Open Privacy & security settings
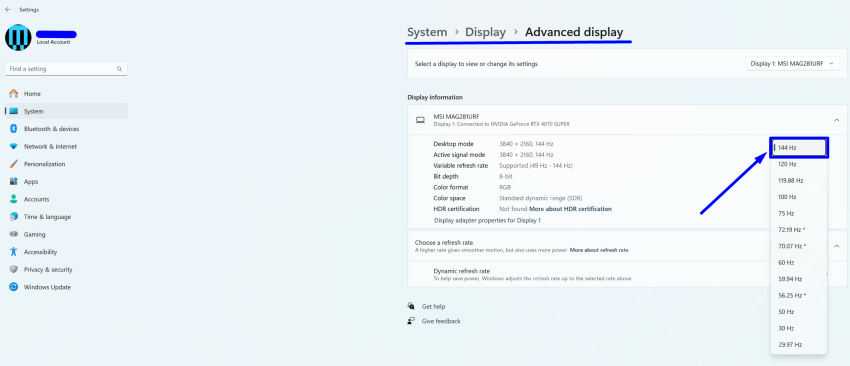Image resolution: width=850 pixels, height=366 pixels. 66,269
